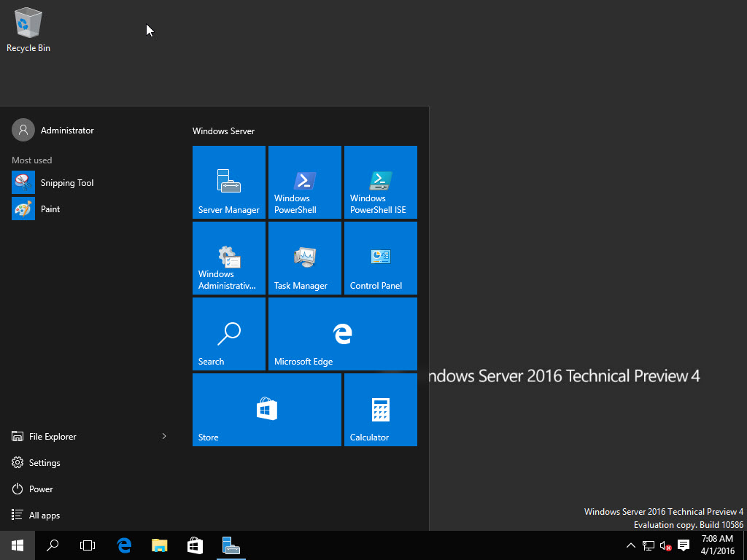Launch Microsoft Edge from the taskbar
Viewport: 747px width, 560px height.
(124, 545)
